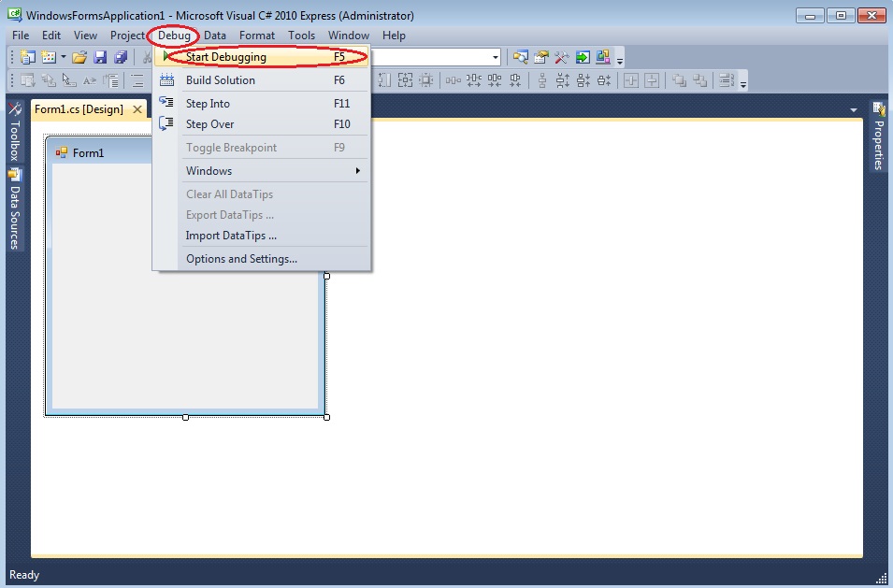Open the Properties side panel tab

(878, 136)
